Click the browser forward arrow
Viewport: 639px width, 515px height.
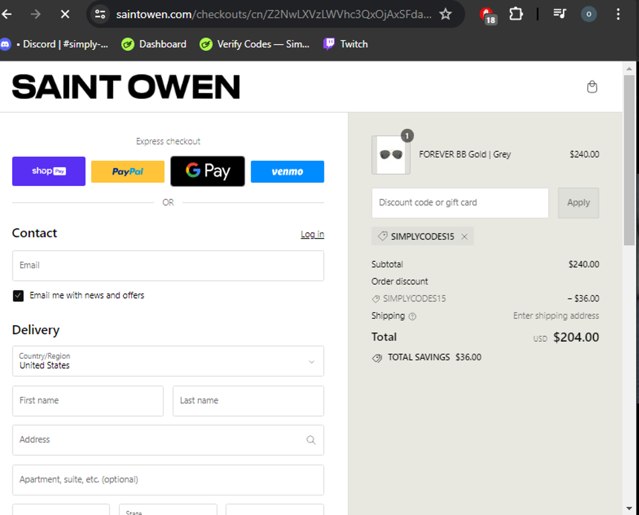[36, 14]
